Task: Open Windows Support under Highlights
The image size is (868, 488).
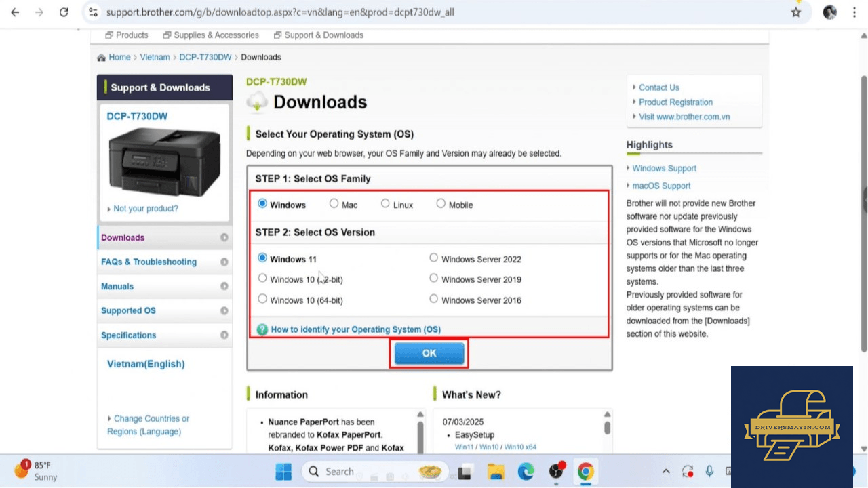Action: (665, 169)
